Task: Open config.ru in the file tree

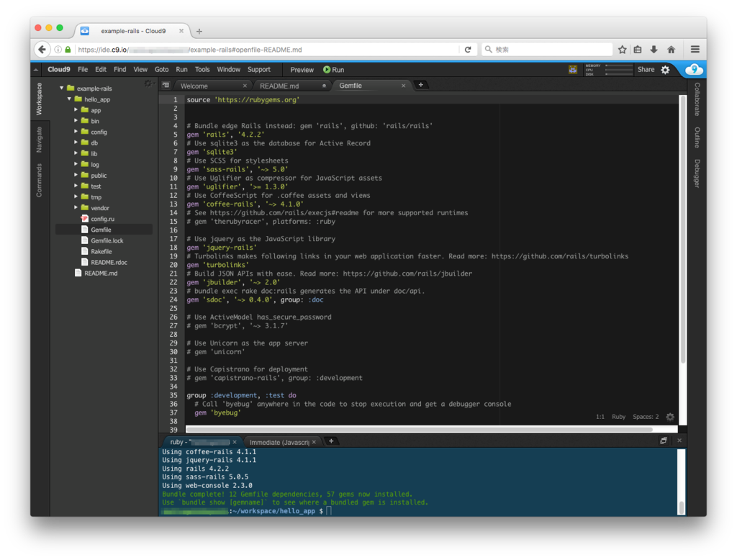Action: pos(102,219)
